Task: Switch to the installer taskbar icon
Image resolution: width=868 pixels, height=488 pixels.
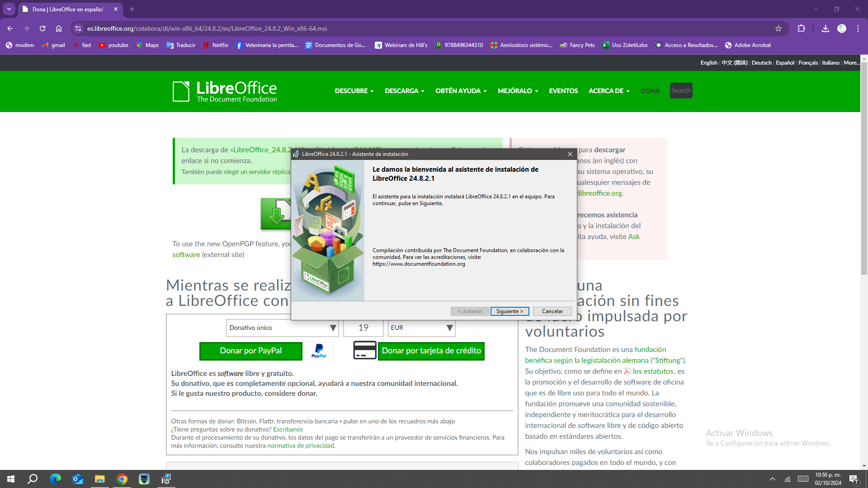Action: tap(166, 479)
